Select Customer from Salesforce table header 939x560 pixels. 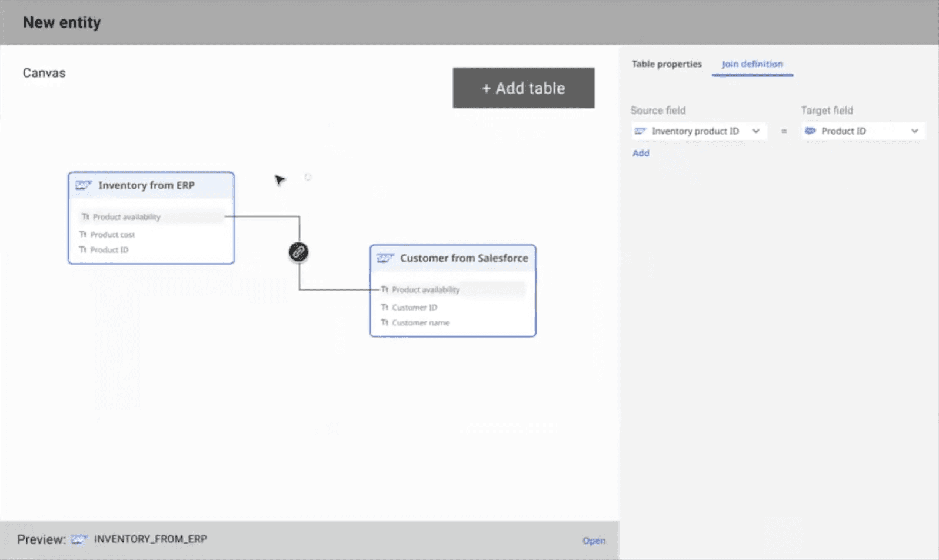(x=453, y=258)
